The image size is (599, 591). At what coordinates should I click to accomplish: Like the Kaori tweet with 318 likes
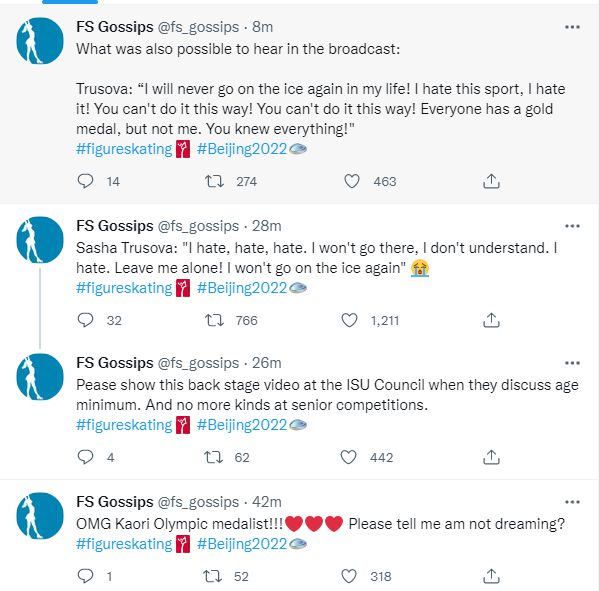[x=348, y=576]
